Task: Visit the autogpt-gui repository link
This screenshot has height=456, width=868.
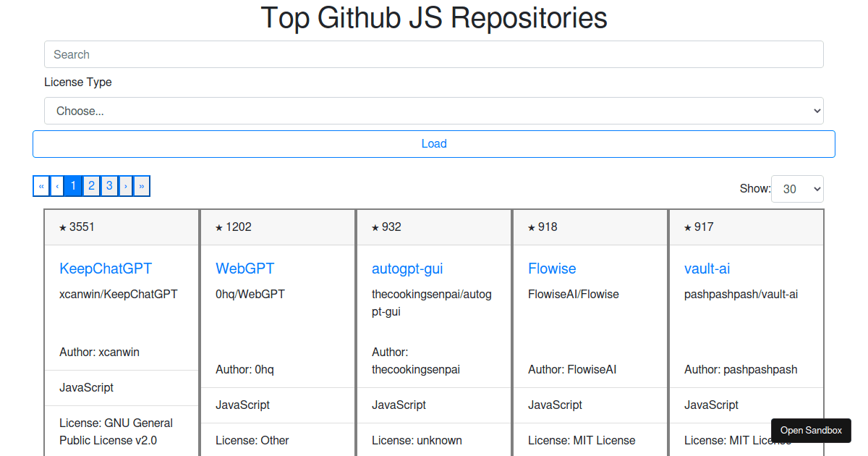Action: (407, 269)
